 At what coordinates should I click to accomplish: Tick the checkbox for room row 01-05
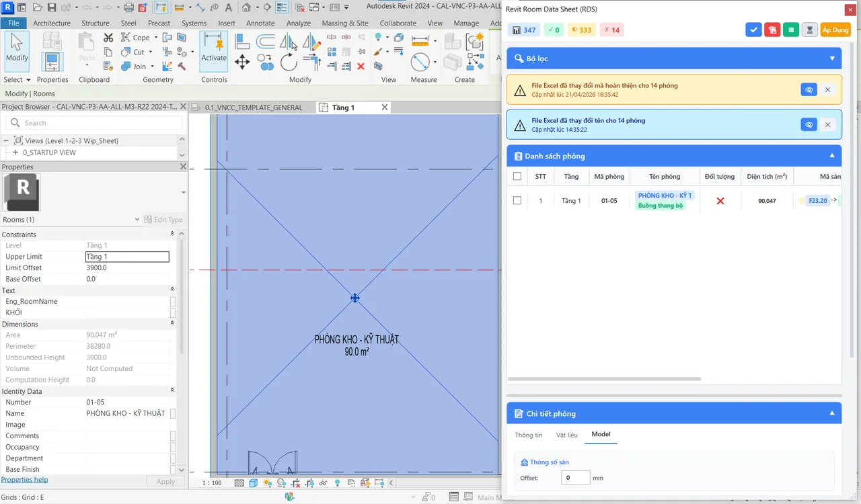pyautogui.click(x=517, y=200)
